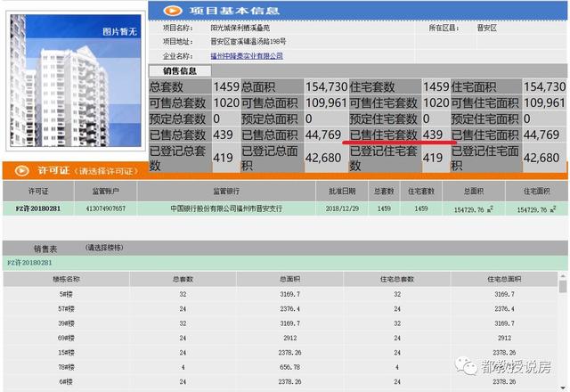Select permit FZ许20180281 in the permit table
This screenshot has height=392, width=570.
tap(38, 208)
